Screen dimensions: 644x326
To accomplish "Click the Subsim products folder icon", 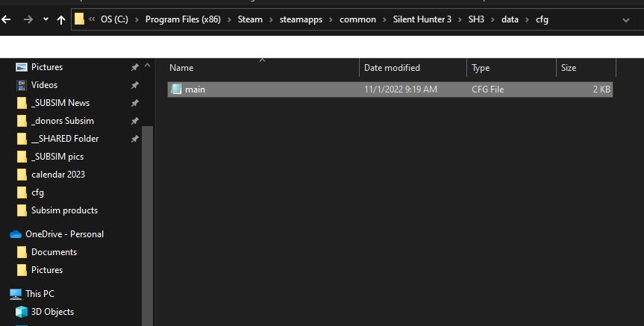I will [22, 210].
